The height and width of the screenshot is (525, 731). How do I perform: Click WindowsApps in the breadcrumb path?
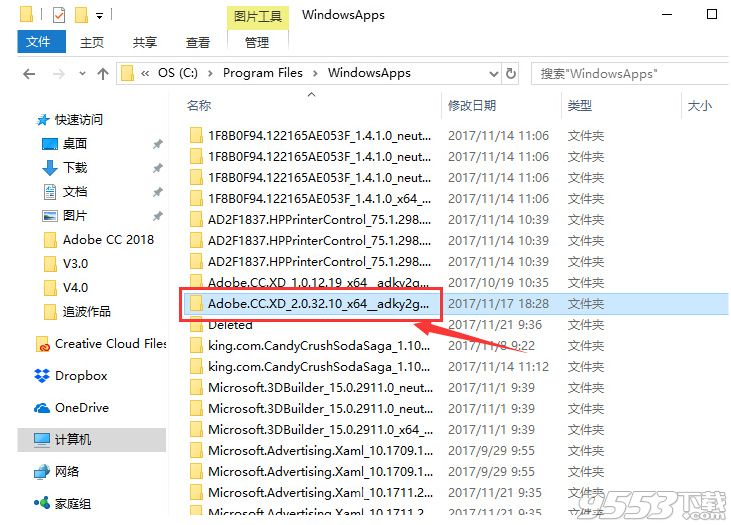pyautogui.click(x=369, y=73)
